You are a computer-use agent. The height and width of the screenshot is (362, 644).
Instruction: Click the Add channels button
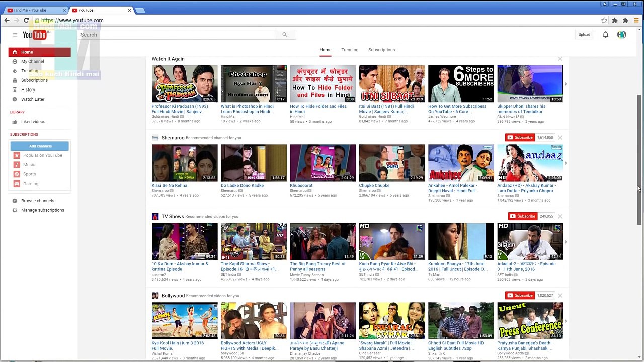coord(40,146)
